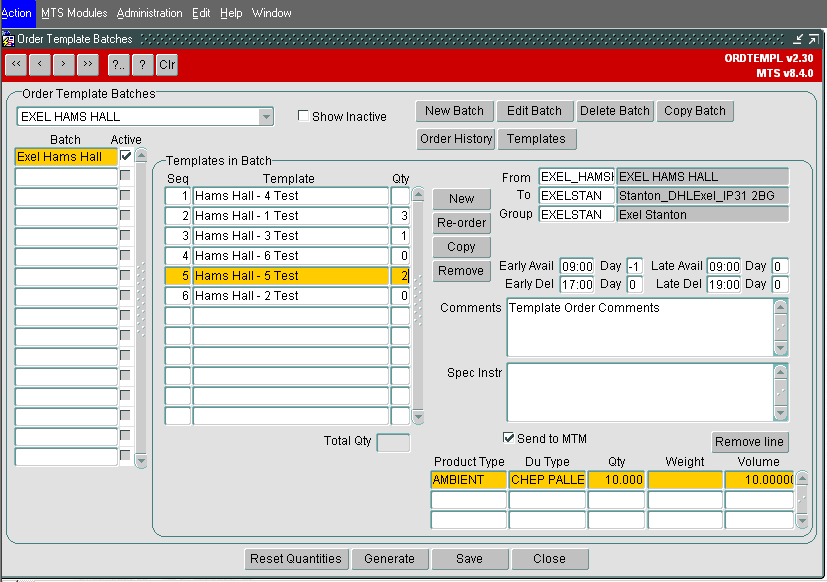Go to next record with > button
This screenshot has width=827, height=582.
point(64,64)
